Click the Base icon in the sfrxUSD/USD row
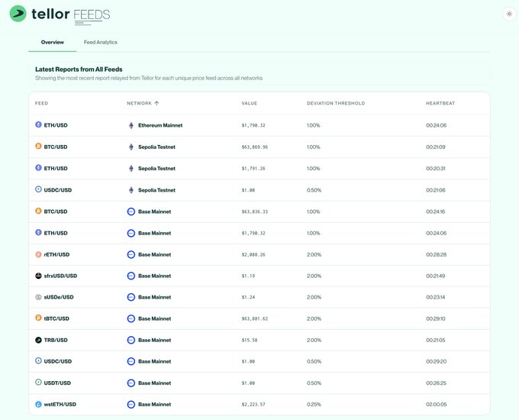 (x=131, y=276)
